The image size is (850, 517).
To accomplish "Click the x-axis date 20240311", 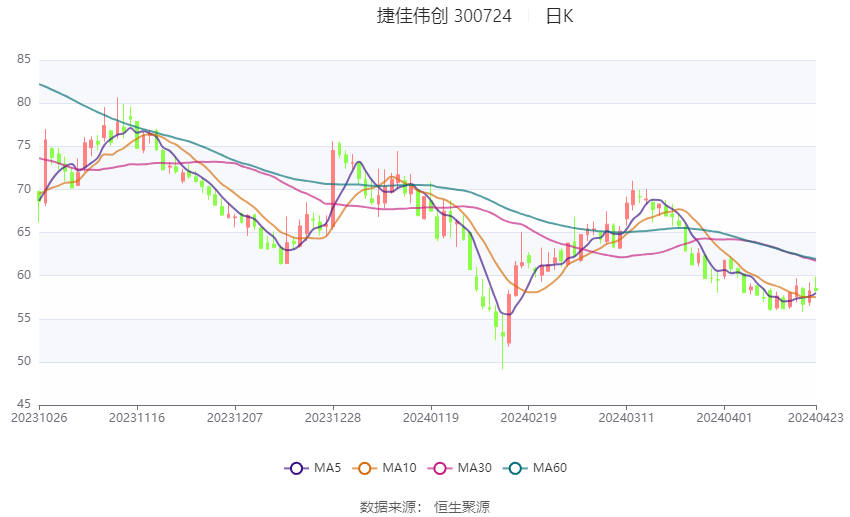I will point(627,418).
